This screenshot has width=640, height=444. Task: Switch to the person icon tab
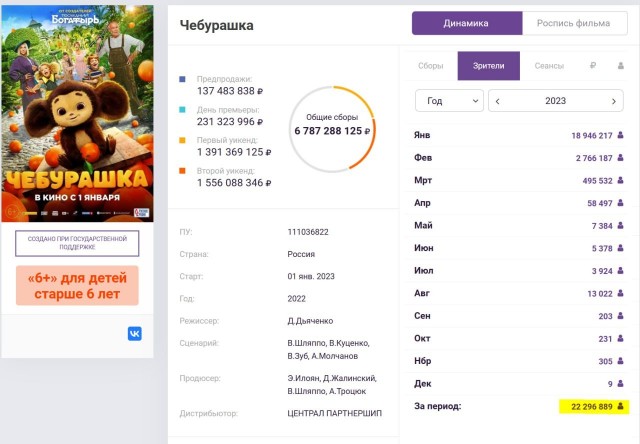pos(621,65)
